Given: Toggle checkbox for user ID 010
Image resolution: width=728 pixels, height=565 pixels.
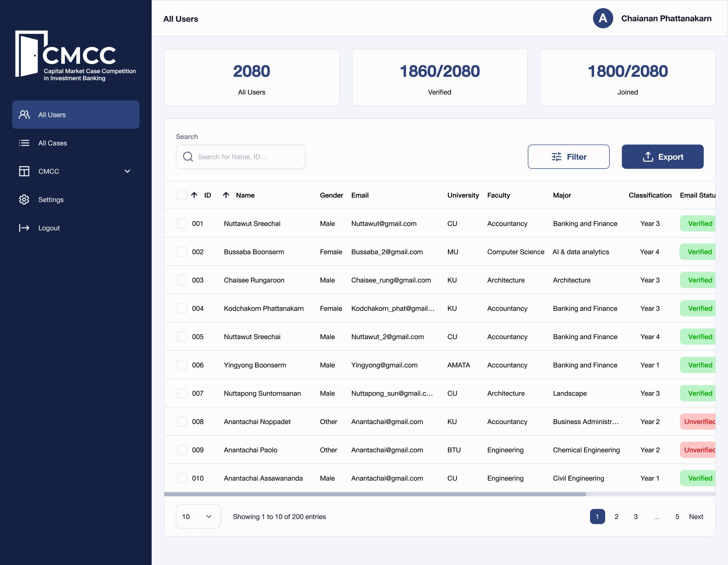Looking at the screenshot, I should (182, 478).
